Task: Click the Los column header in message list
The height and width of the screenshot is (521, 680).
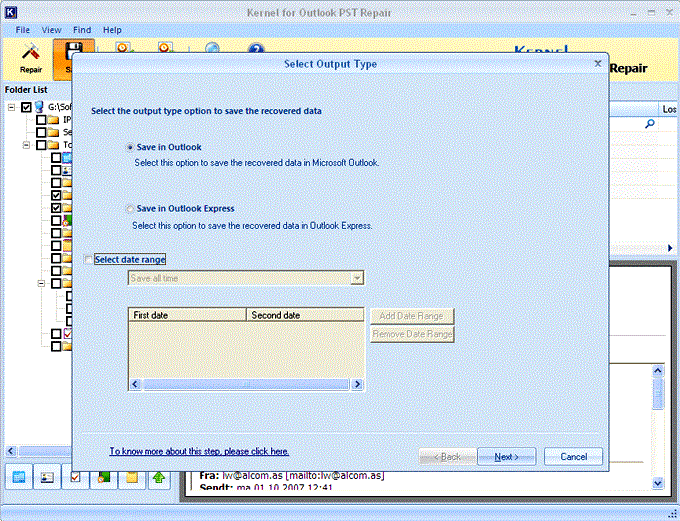Action: pyautogui.click(x=669, y=109)
